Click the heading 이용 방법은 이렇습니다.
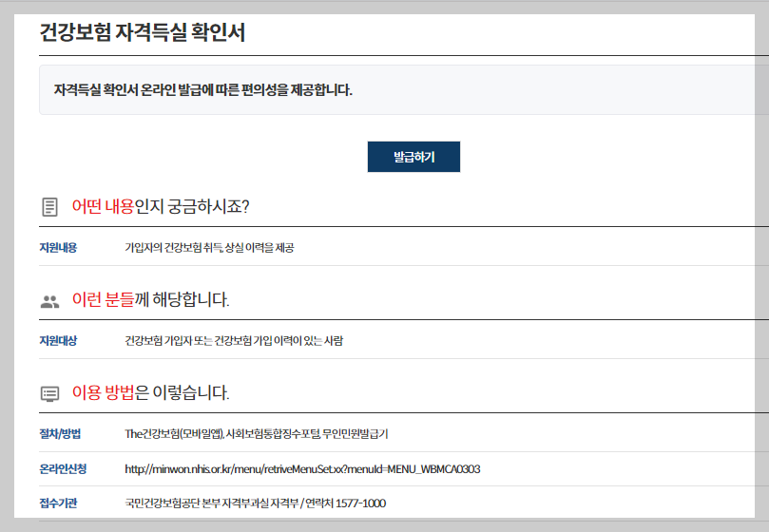The width and height of the screenshot is (769, 532). point(150,392)
